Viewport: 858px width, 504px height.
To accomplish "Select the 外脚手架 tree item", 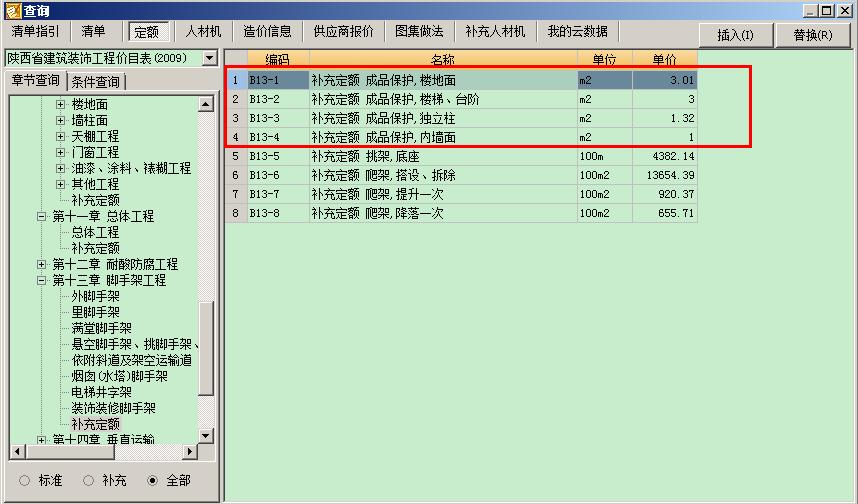I will pyautogui.click(x=96, y=297).
